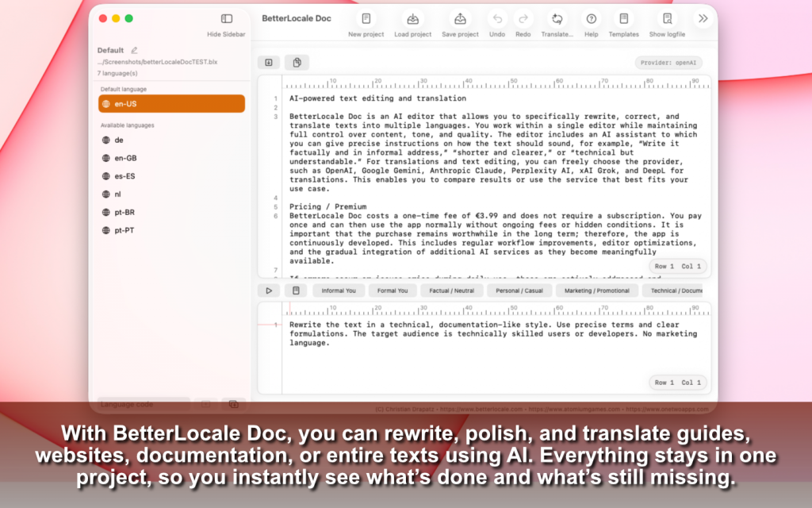812x508 pixels.
Task: Hide the sidebar
Action: pos(226,20)
